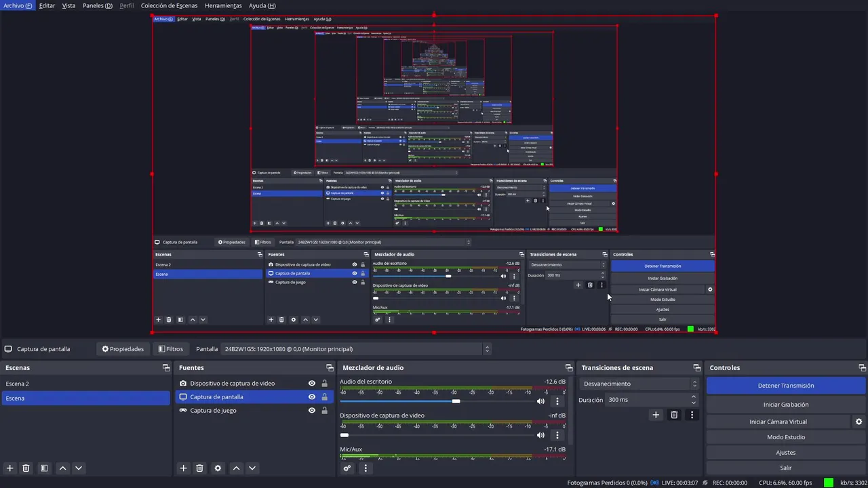Open Filtros for Captura de pantalla

[x=171, y=349]
